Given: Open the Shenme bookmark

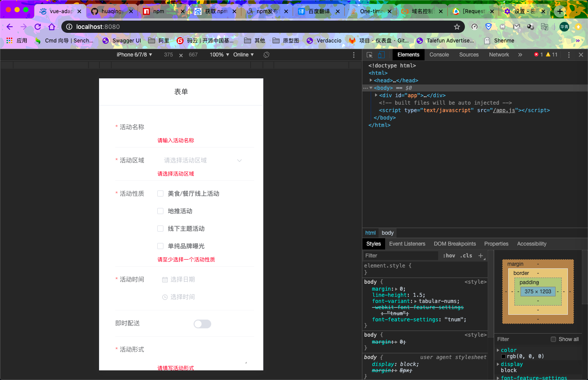Looking at the screenshot, I should pyautogui.click(x=499, y=41).
